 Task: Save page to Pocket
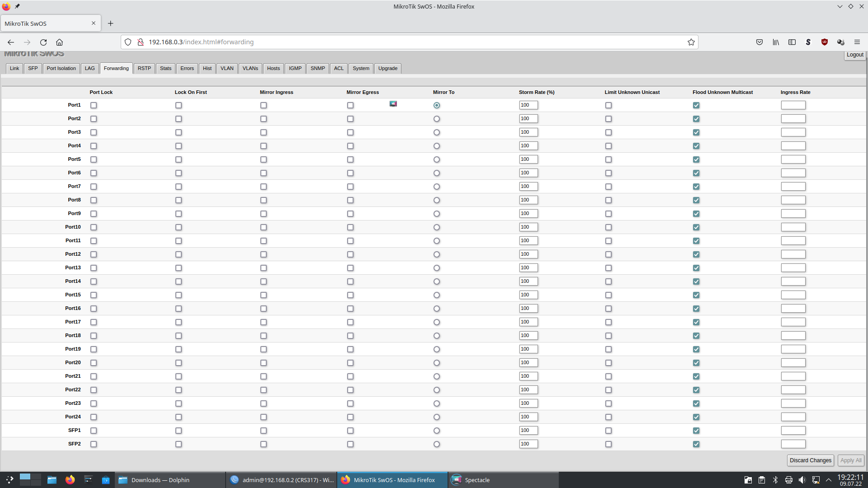(759, 42)
